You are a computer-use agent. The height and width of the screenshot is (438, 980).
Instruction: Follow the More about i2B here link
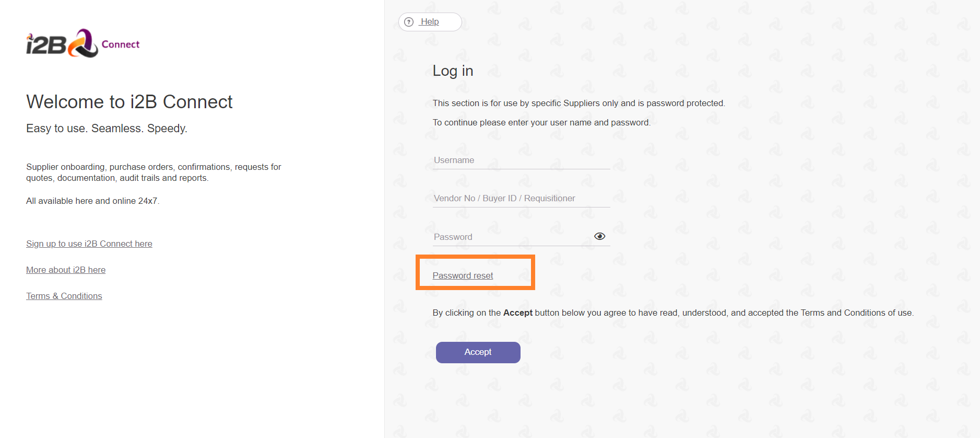point(66,270)
